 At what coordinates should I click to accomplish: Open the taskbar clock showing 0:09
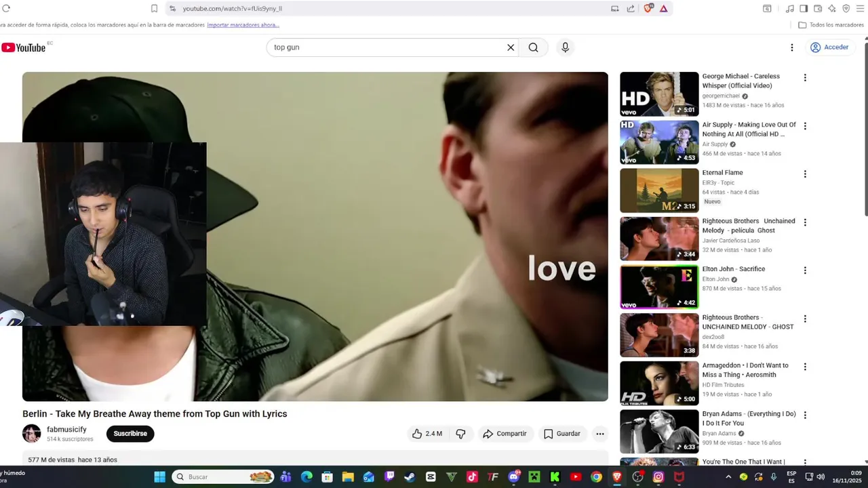[x=847, y=477]
